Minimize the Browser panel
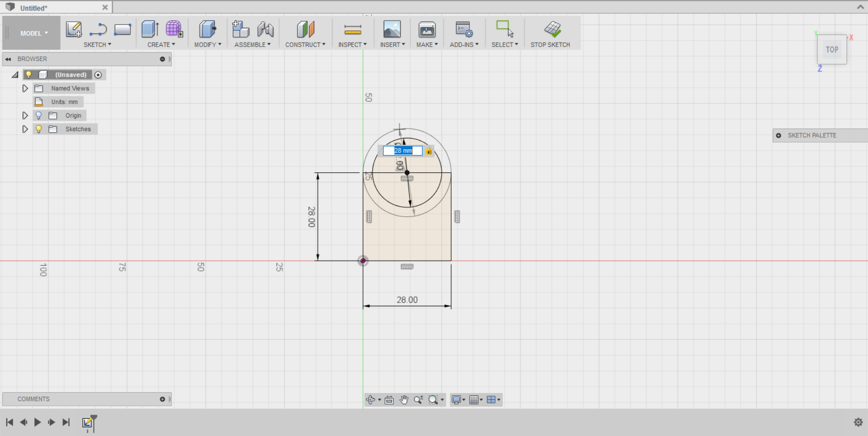Viewport: 868px width, 436px height. [162, 59]
